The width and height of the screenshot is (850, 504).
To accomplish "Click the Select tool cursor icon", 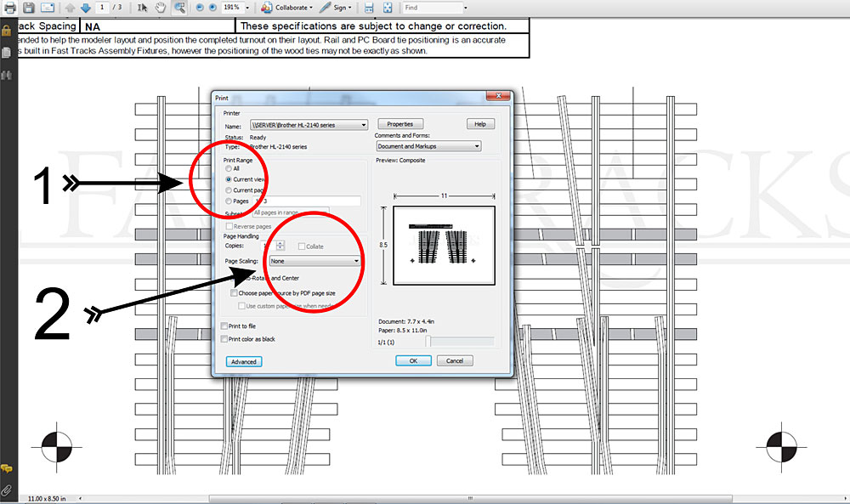I will click(x=143, y=8).
